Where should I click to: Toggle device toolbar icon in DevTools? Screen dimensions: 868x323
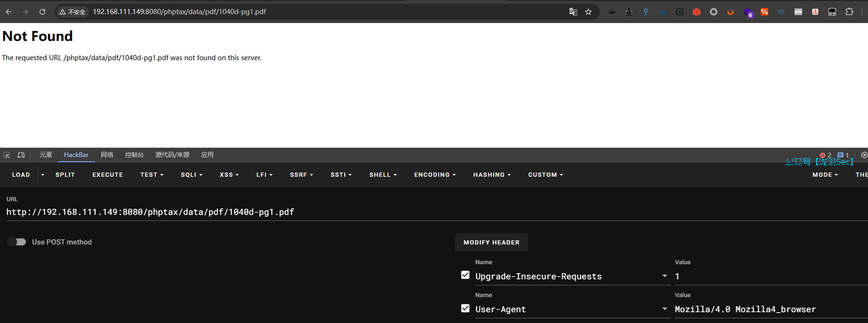point(21,155)
